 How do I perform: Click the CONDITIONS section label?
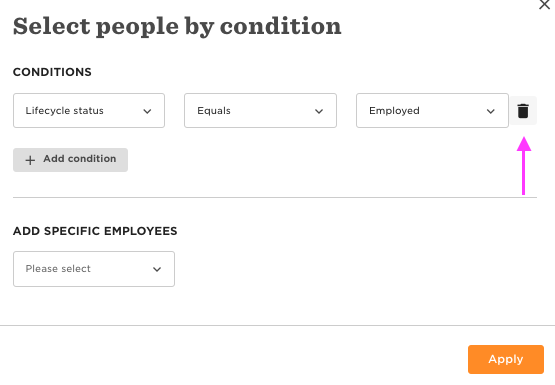tap(52, 72)
